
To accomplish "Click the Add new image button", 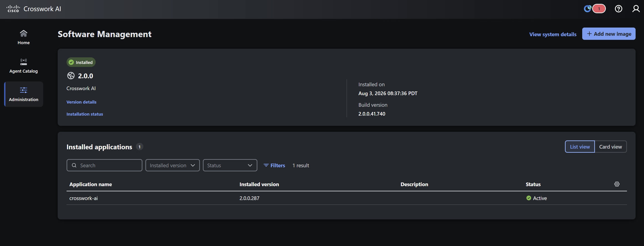I will point(609,34).
